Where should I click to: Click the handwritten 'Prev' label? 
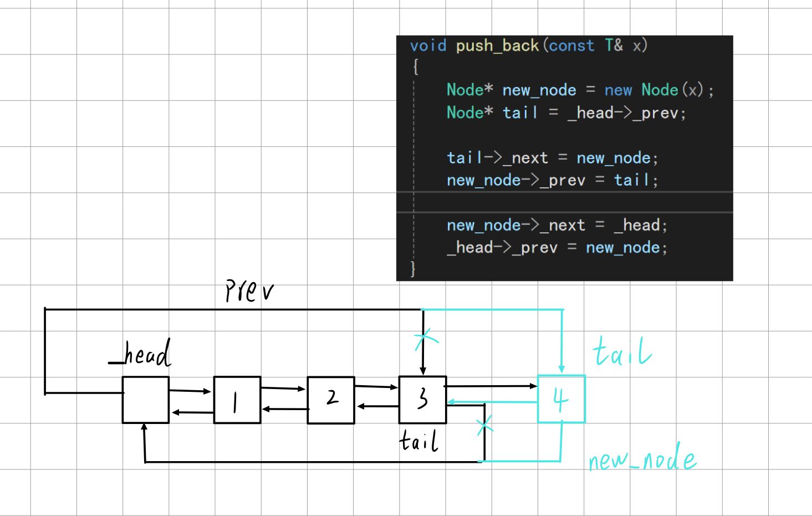249,291
